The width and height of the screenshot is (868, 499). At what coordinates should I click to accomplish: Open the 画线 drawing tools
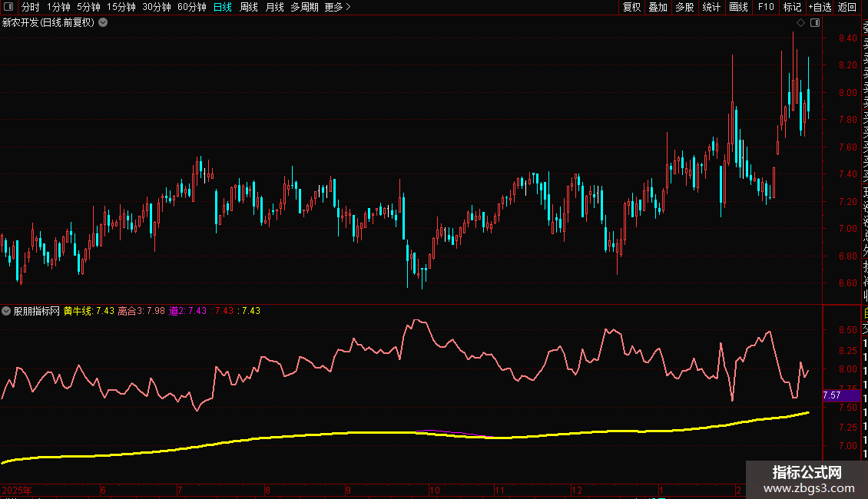tap(738, 7)
